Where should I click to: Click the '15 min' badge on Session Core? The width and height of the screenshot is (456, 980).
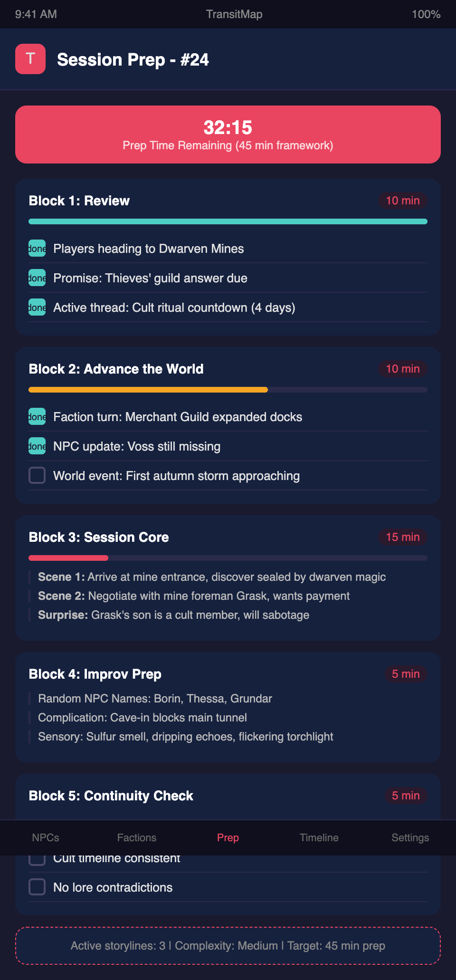pos(402,537)
